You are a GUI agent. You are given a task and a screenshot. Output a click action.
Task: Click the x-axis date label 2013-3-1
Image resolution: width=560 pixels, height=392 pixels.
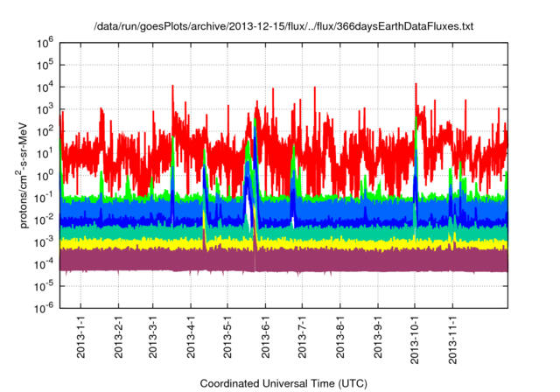click(153, 337)
